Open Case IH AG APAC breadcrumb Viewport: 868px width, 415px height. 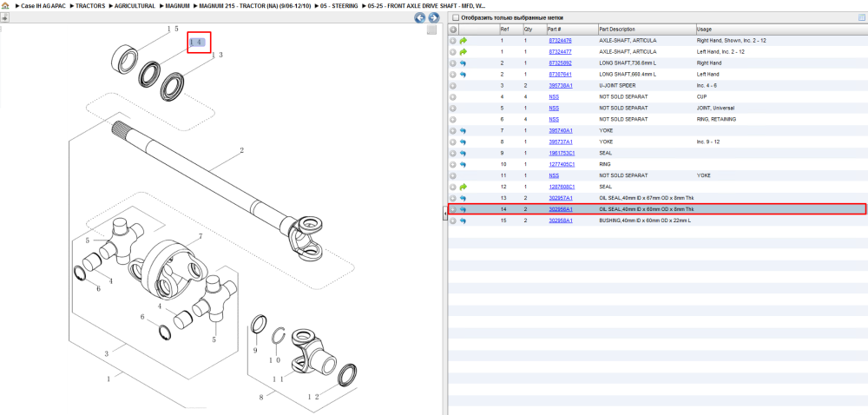point(43,5)
